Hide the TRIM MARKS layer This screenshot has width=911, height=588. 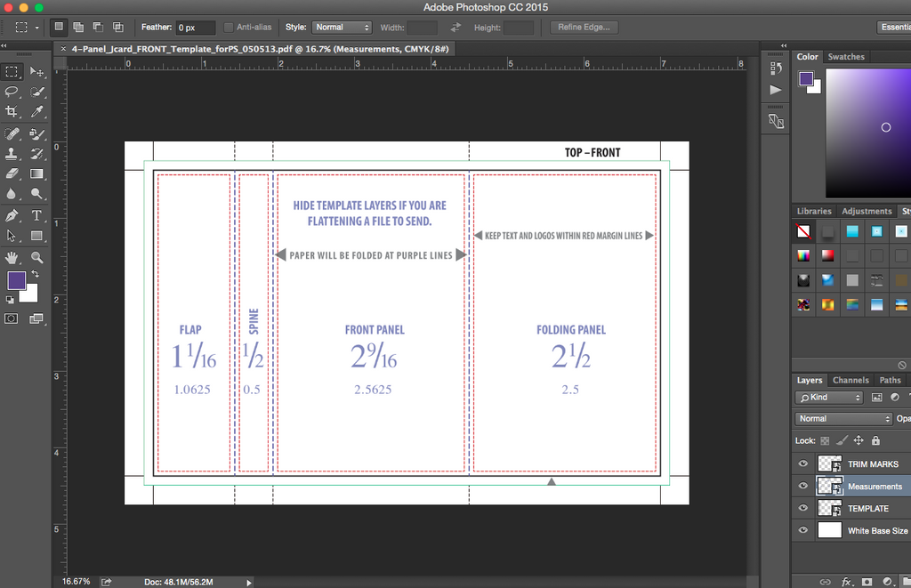pos(803,464)
